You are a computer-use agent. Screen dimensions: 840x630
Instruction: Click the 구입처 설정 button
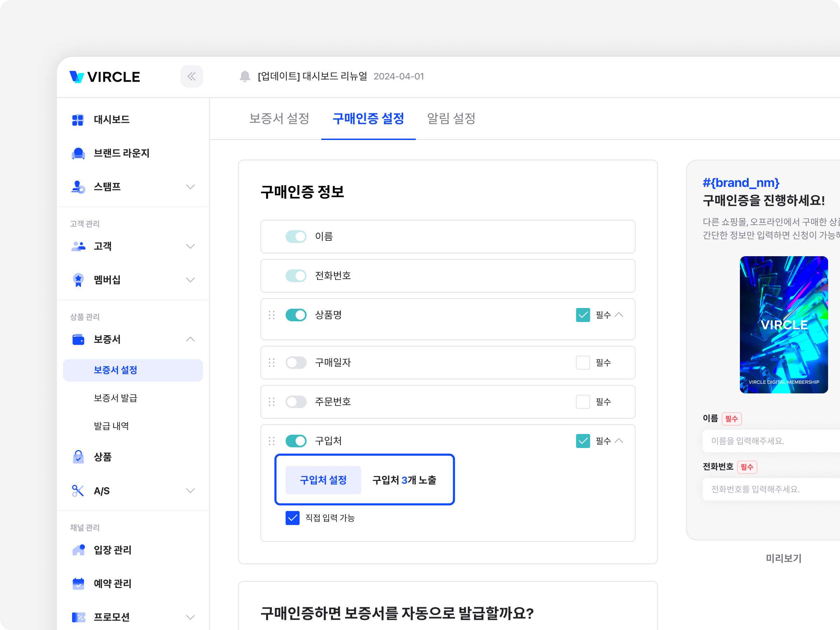pyautogui.click(x=323, y=480)
